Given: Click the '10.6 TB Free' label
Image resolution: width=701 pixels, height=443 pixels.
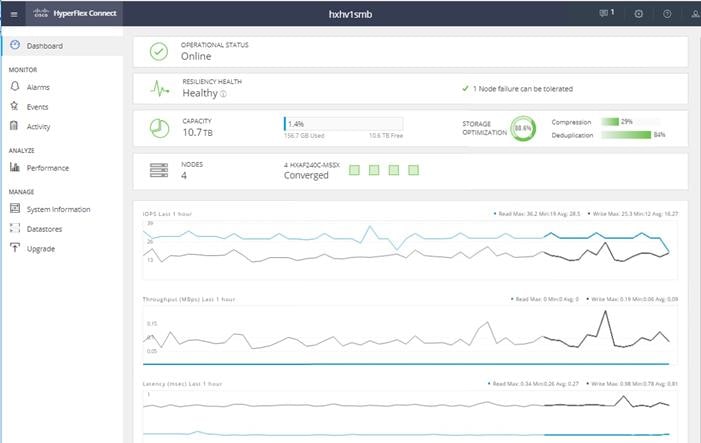Looking at the screenshot, I should (x=386, y=135).
